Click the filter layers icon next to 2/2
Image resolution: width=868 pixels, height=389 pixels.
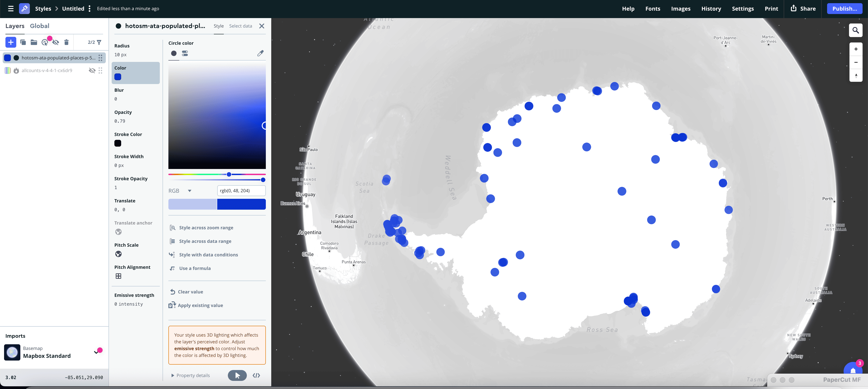tap(99, 42)
